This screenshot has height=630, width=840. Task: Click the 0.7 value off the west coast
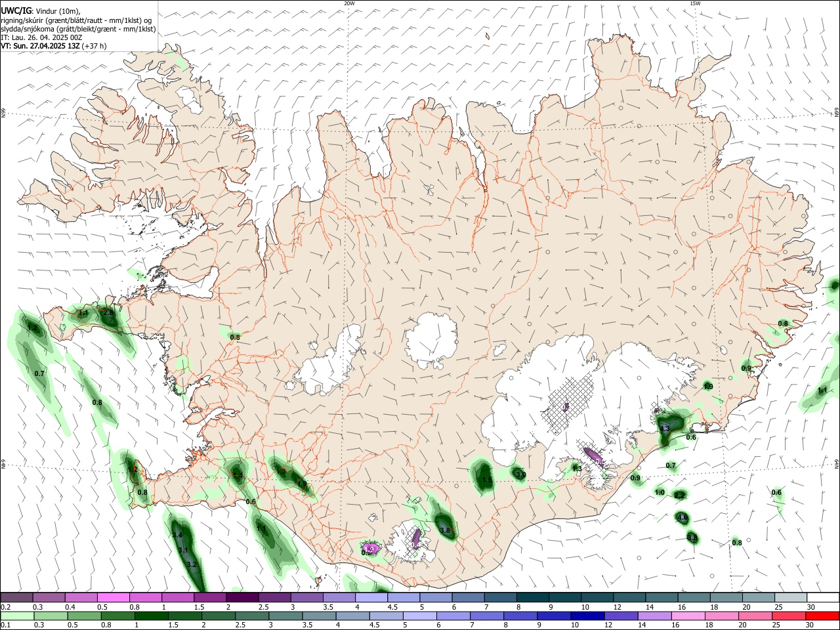[x=39, y=373]
